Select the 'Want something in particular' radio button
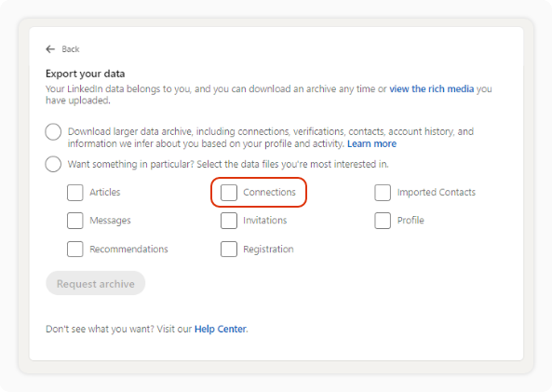Image resolution: width=552 pixels, height=392 pixels. pos(53,164)
